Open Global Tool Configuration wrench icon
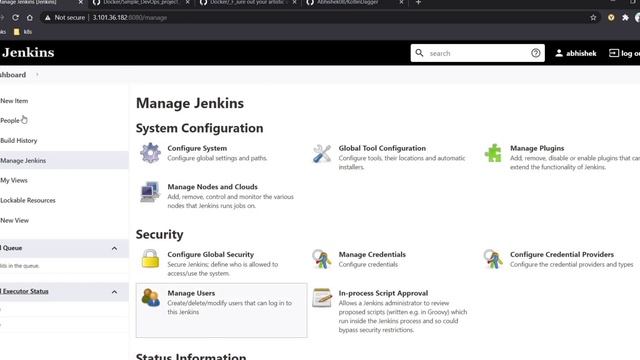The height and width of the screenshot is (360, 640). 322,153
